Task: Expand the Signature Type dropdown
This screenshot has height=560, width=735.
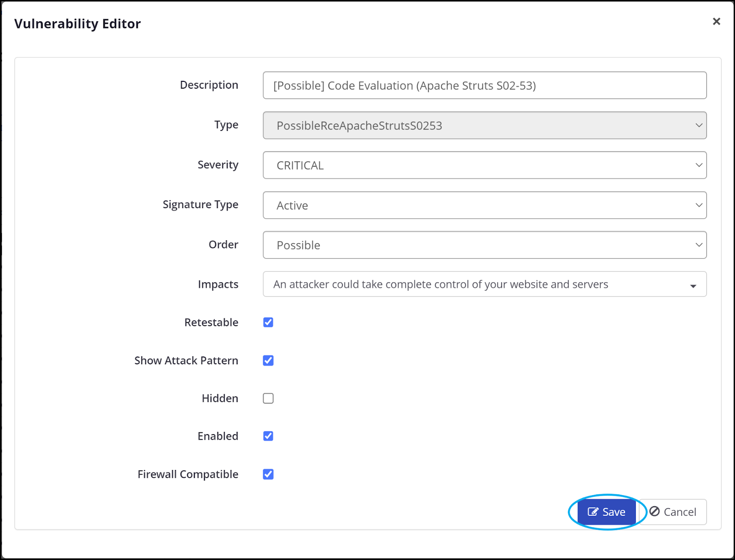Action: pos(485,205)
